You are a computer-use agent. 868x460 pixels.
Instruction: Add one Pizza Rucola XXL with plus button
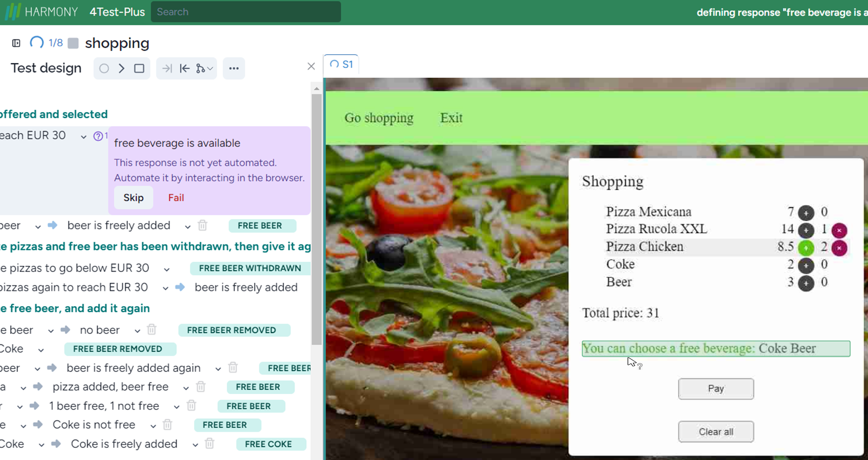pos(806,230)
